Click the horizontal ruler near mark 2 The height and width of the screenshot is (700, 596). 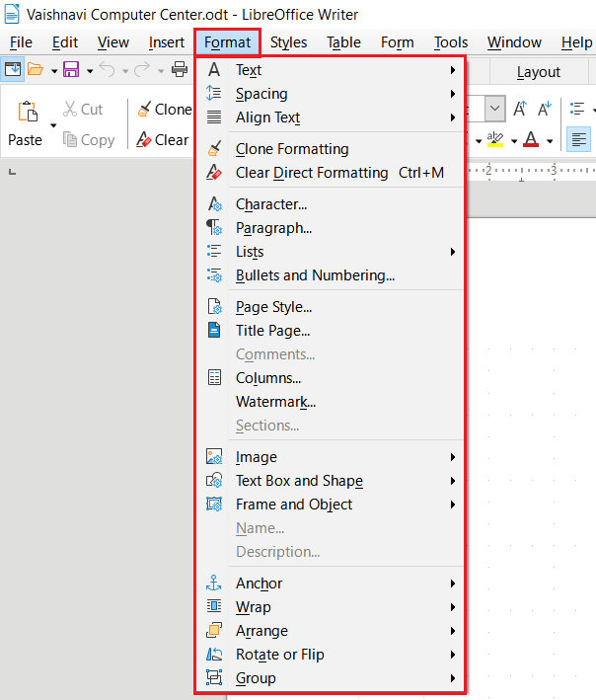(488, 171)
